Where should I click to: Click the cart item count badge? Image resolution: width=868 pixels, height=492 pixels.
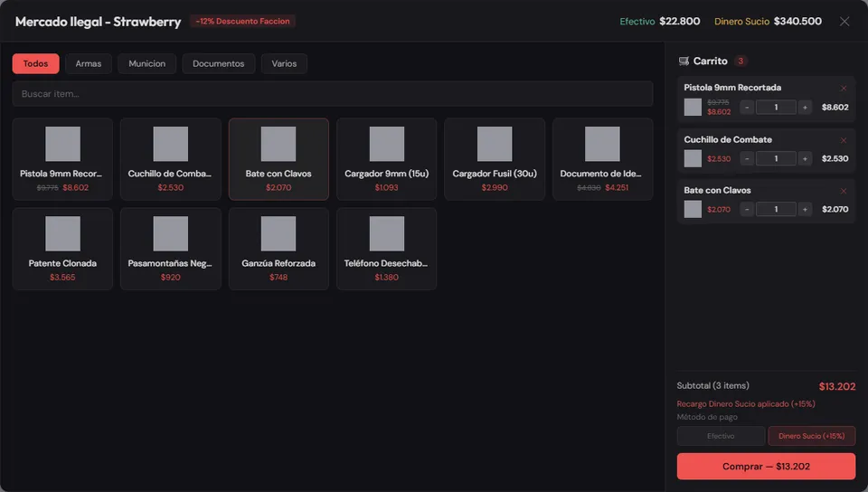[741, 61]
